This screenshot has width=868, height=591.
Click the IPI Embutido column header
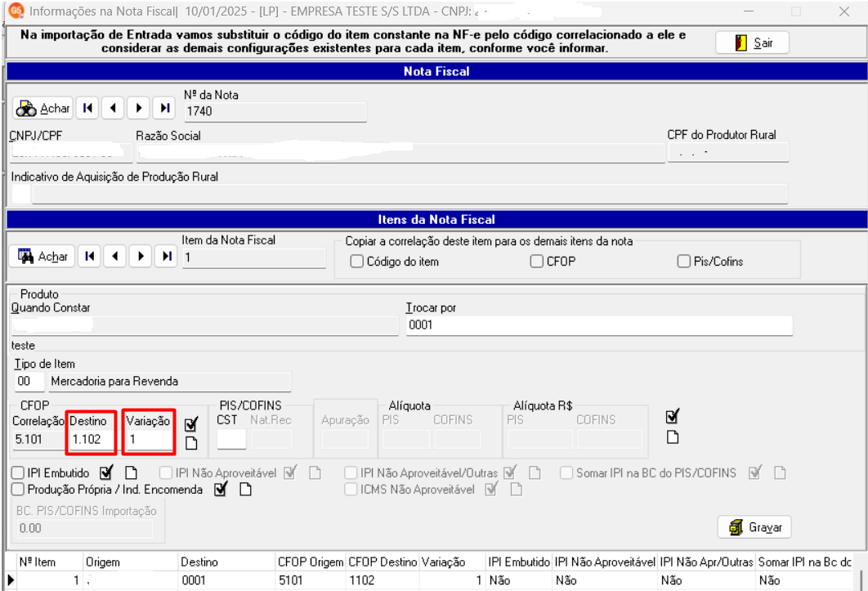(x=519, y=562)
